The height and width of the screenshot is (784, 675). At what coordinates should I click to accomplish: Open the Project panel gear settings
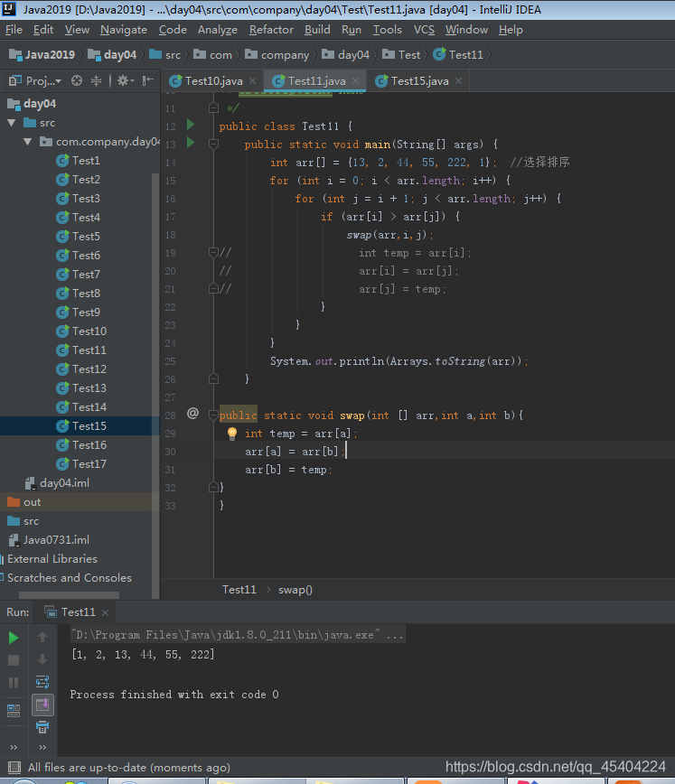(125, 80)
